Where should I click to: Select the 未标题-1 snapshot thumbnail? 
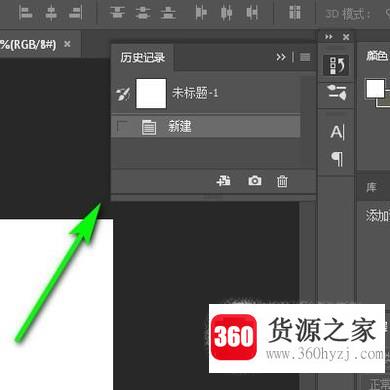[x=151, y=93]
